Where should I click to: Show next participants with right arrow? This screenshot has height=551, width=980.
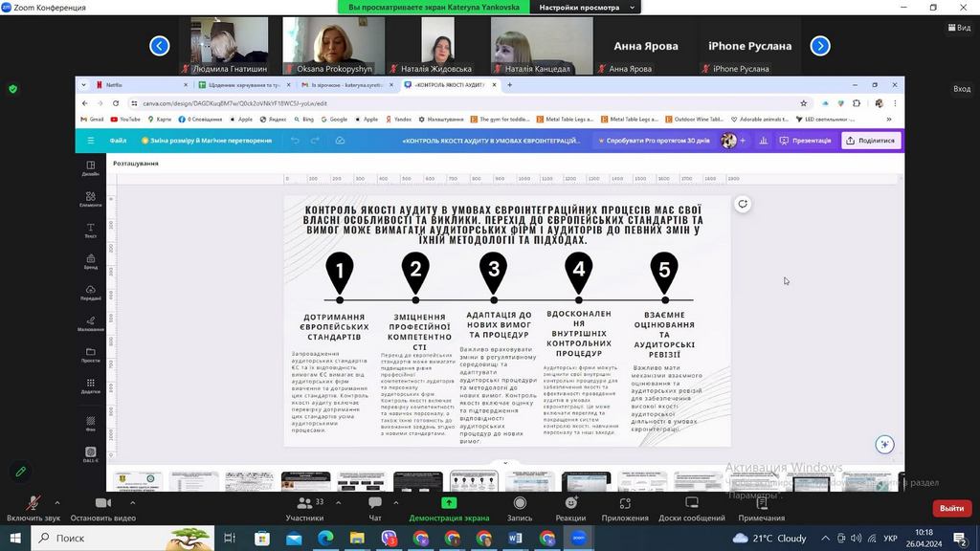pyautogui.click(x=819, y=46)
